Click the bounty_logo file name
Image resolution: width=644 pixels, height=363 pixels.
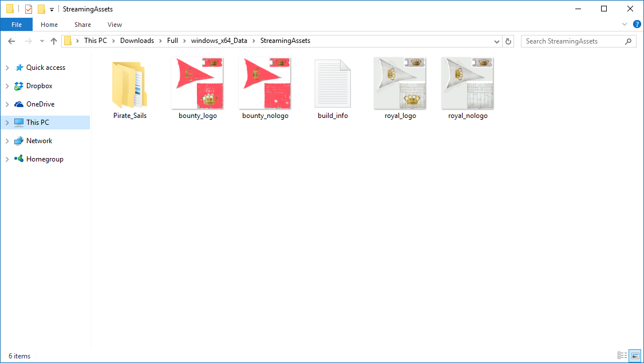pos(197,116)
